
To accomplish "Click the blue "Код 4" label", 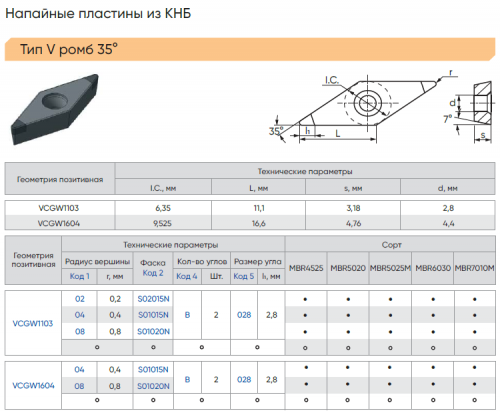I will tap(187, 276).
